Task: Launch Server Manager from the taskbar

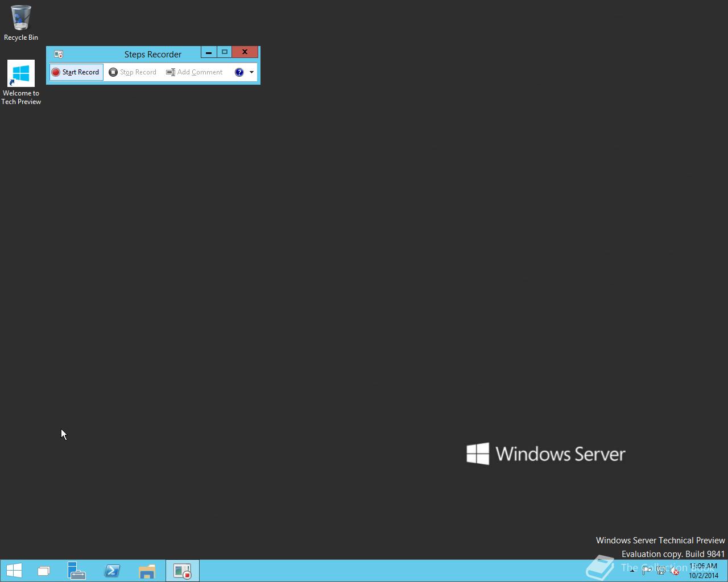Action: click(77, 571)
